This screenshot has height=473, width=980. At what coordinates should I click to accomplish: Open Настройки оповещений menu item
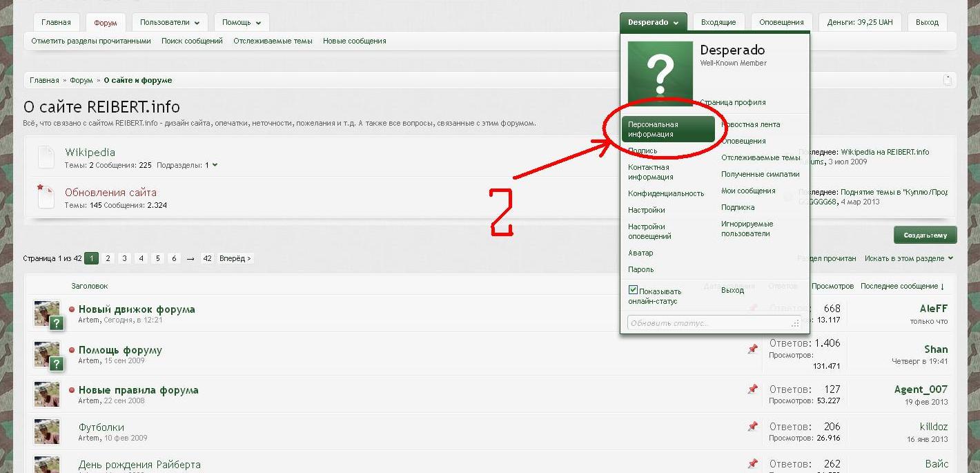(x=649, y=231)
